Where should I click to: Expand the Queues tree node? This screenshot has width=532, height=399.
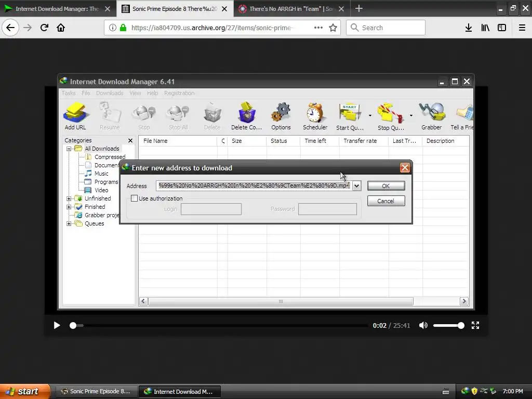69,223
